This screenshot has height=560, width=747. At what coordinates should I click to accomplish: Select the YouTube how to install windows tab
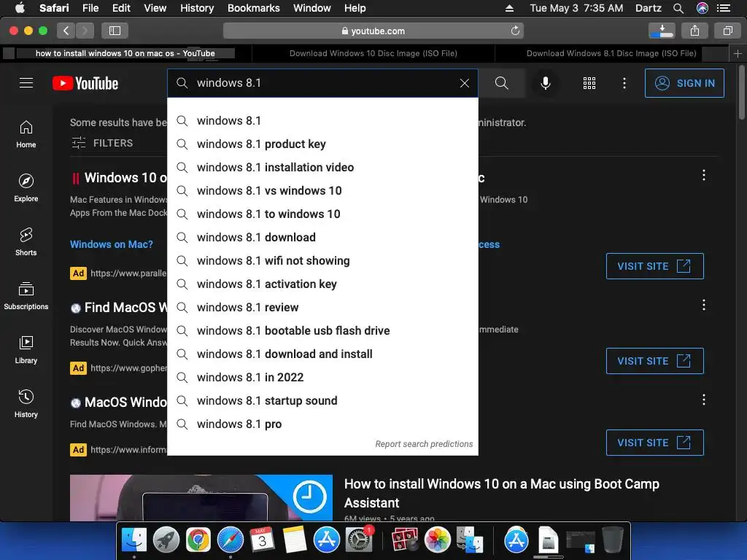[x=125, y=53]
